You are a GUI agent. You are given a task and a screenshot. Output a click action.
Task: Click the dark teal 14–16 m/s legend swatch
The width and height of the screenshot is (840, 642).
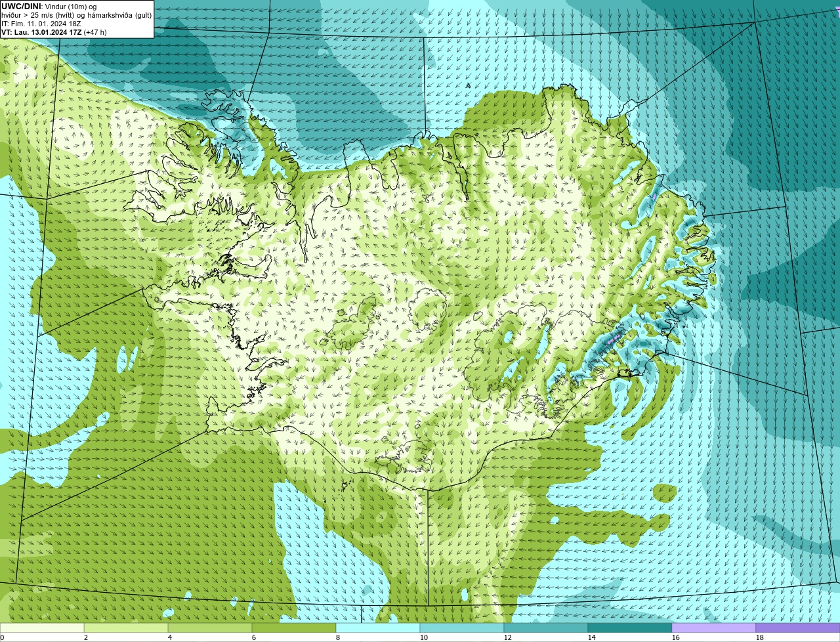click(x=630, y=628)
